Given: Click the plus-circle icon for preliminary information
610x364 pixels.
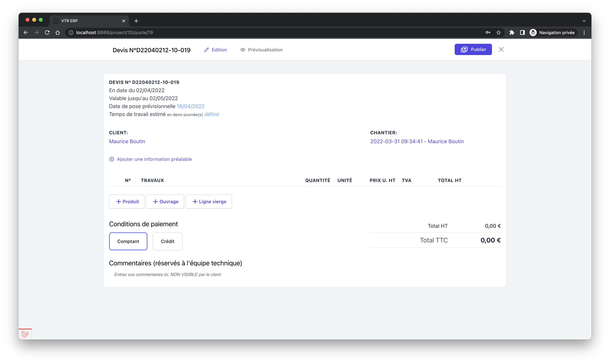Looking at the screenshot, I should pyautogui.click(x=112, y=159).
